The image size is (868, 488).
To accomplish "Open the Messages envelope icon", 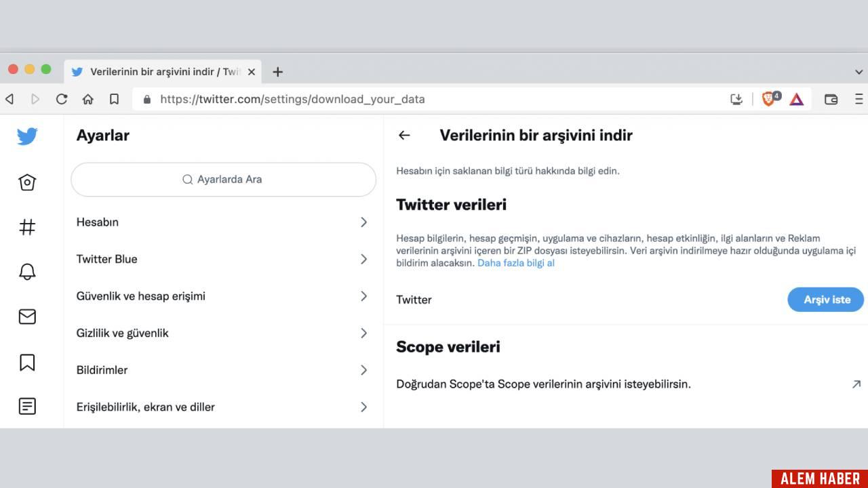I will click(27, 317).
